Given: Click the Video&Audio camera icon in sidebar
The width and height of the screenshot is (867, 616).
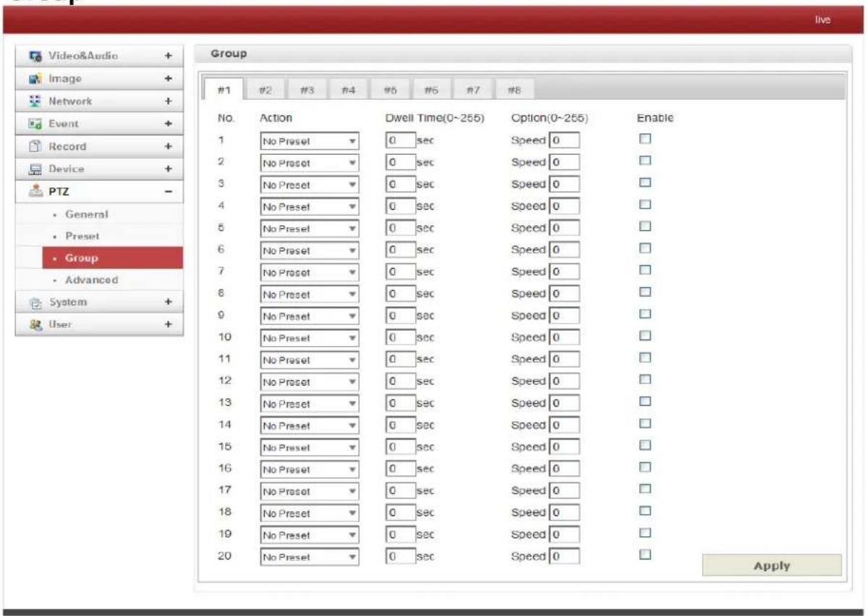Looking at the screenshot, I should [x=35, y=56].
